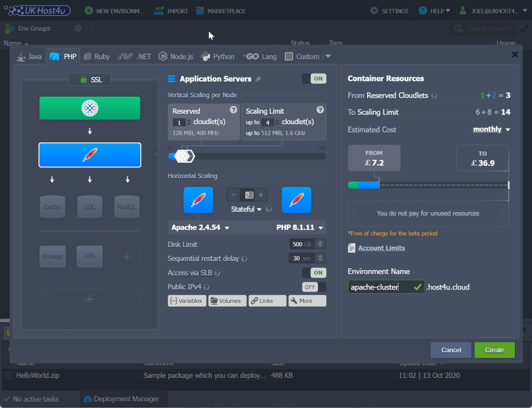
Task: Select the GO Lang tab
Action: point(259,56)
